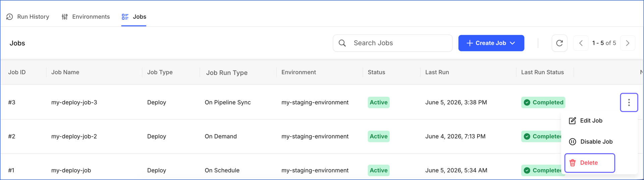This screenshot has height=180, width=644.
Task: Click the Job Type column header
Action: [x=160, y=72]
